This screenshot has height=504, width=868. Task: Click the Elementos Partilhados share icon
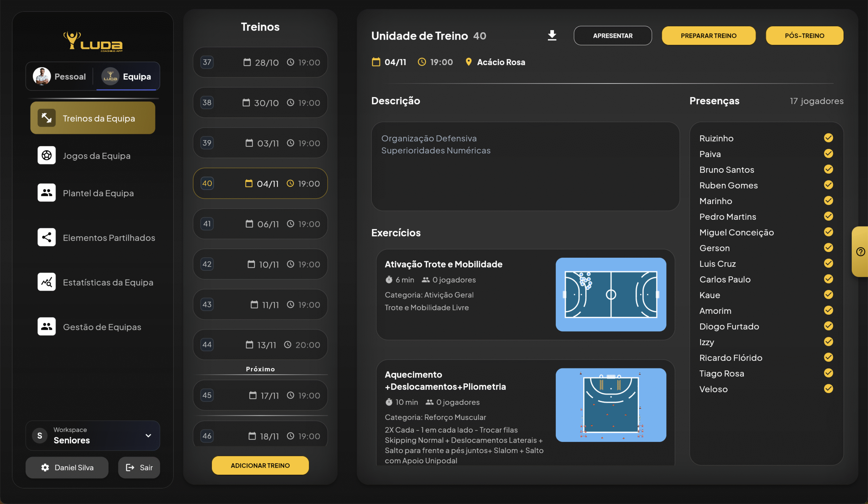point(46,237)
